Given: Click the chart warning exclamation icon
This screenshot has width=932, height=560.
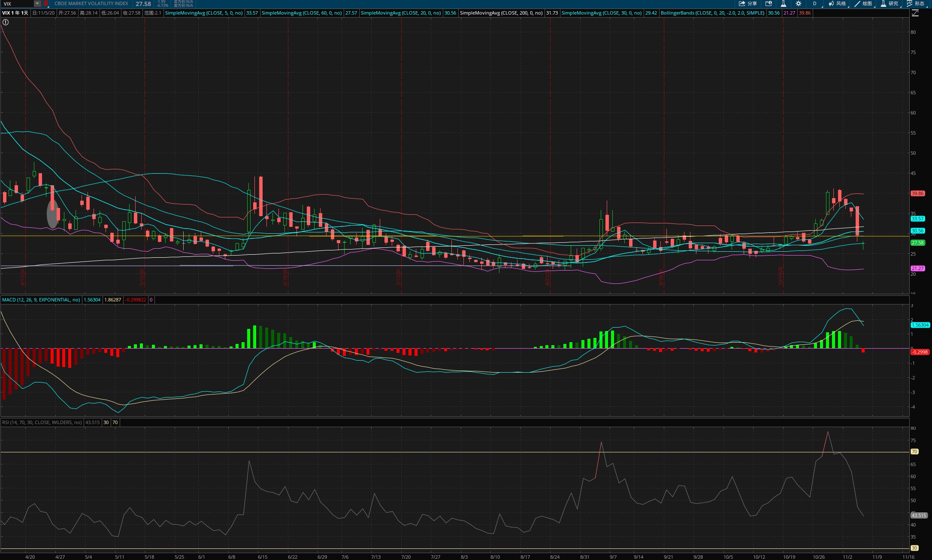Looking at the screenshot, I should [x=6, y=22].
